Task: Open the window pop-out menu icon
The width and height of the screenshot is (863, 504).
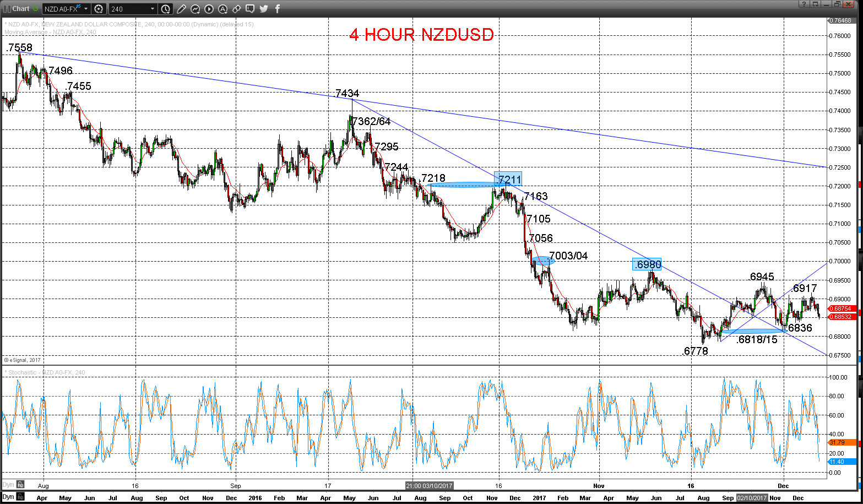Action: [x=816, y=4]
